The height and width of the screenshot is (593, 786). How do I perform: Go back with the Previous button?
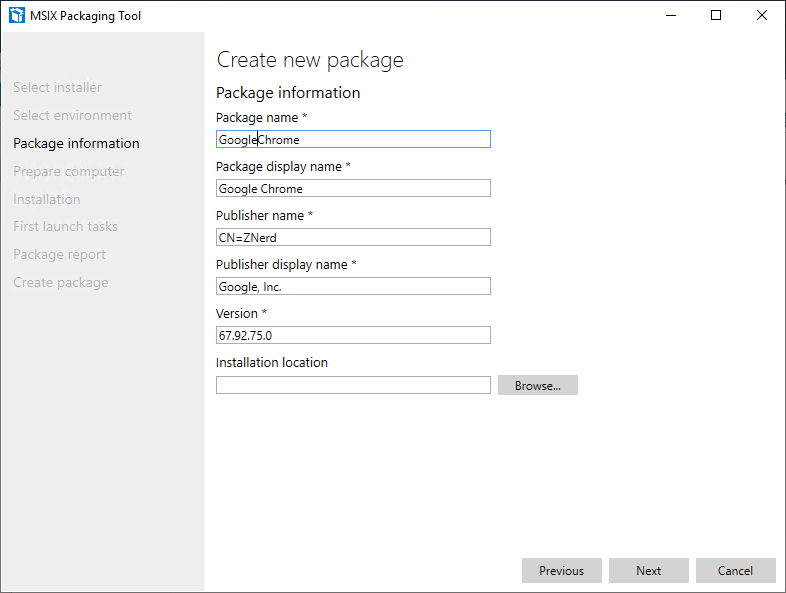pos(561,570)
